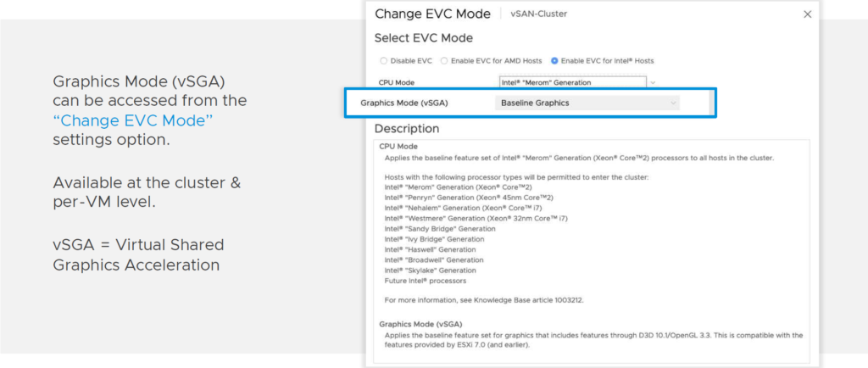The width and height of the screenshot is (868, 368).
Task: Click the CPU Mode field label
Action: (397, 82)
